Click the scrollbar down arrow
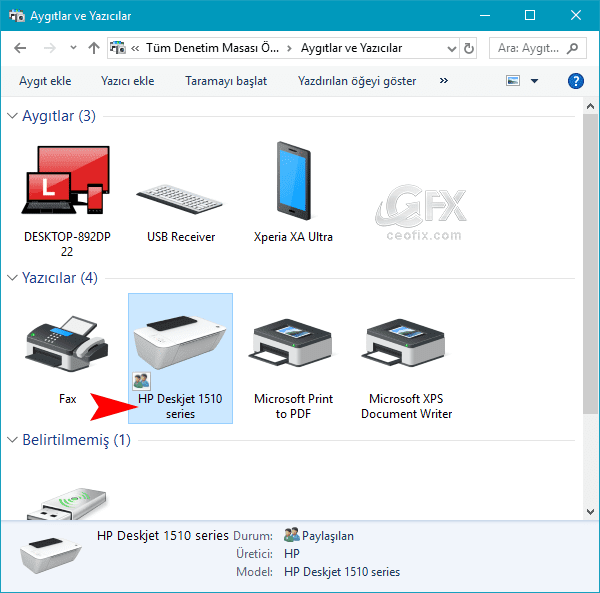The width and height of the screenshot is (600, 593). tap(590, 512)
